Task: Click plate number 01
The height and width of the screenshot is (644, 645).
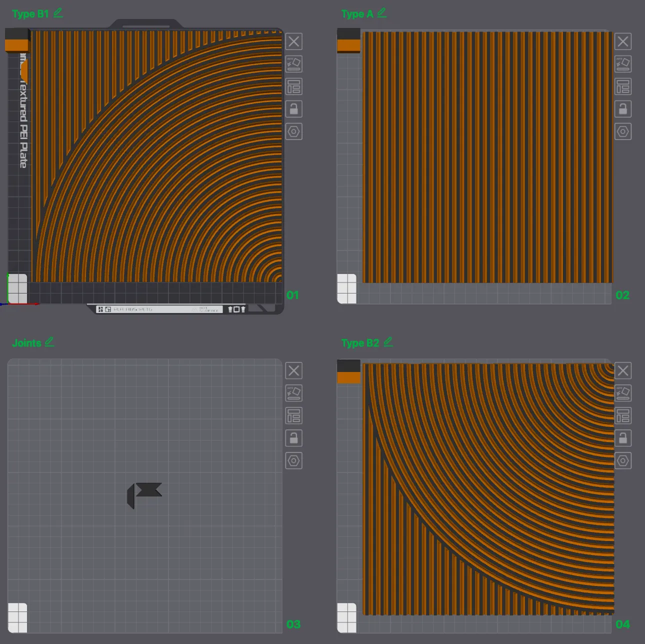Action: (292, 295)
